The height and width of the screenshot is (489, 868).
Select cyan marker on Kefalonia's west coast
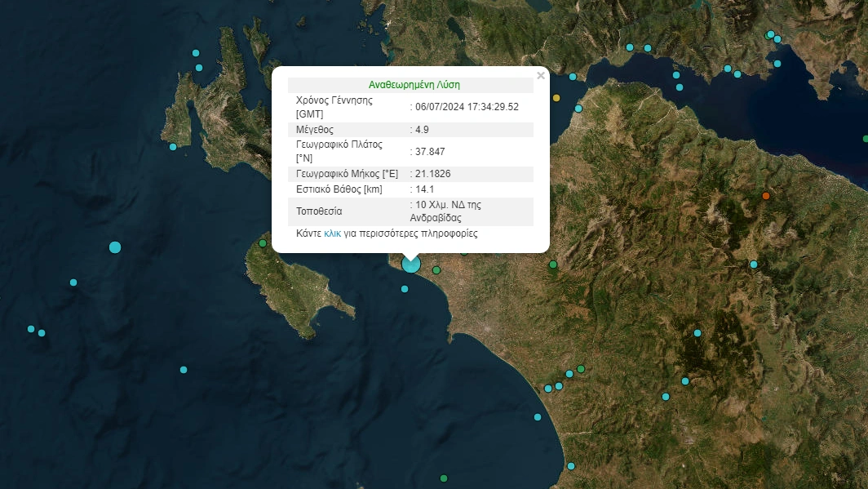pos(173,147)
